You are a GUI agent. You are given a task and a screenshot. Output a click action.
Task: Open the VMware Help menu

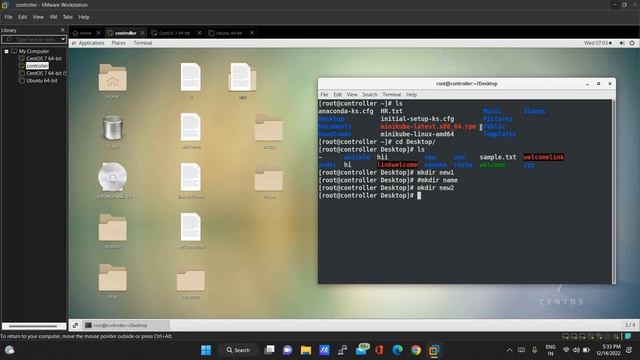tap(84, 17)
